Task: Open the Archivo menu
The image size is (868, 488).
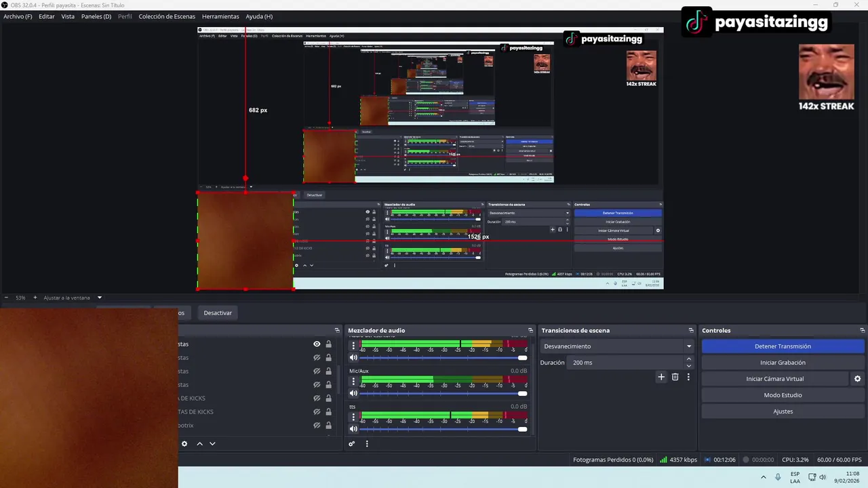Action: click(18, 16)
